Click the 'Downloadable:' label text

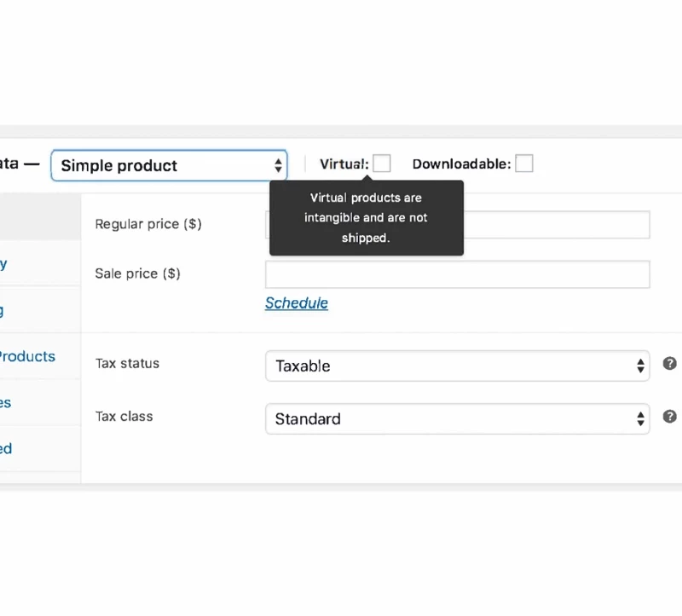[x=461, y=164]
